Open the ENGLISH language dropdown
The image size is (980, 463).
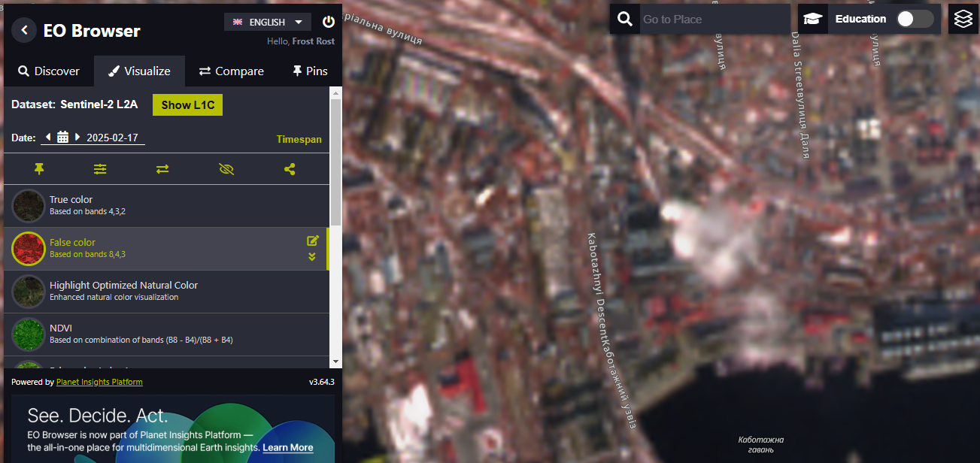(x=268, y=22)
